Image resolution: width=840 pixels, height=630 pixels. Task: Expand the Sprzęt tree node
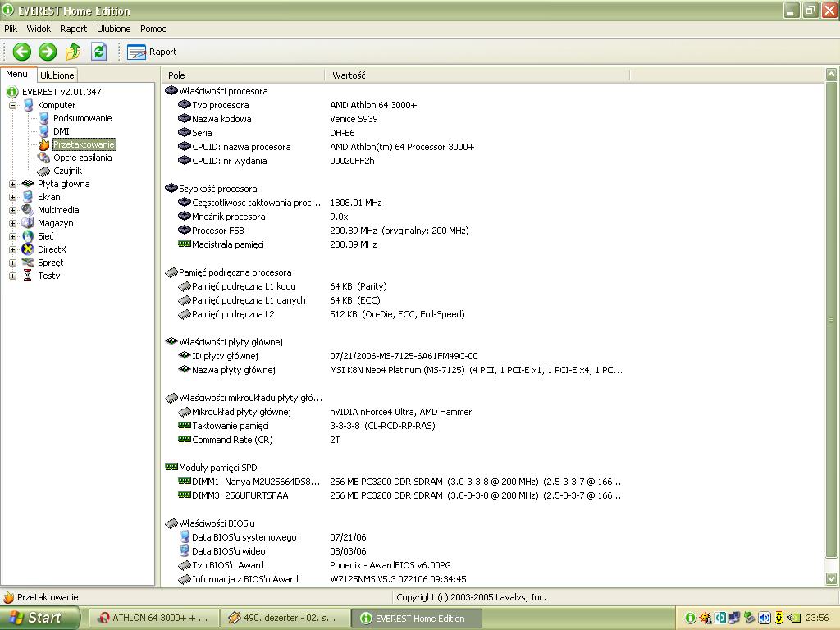click(x=12, y=263)
